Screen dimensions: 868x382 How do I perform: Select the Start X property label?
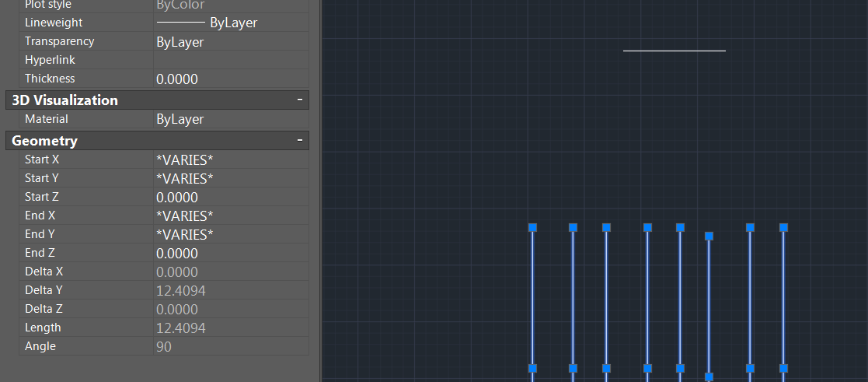tap(42, 160)
